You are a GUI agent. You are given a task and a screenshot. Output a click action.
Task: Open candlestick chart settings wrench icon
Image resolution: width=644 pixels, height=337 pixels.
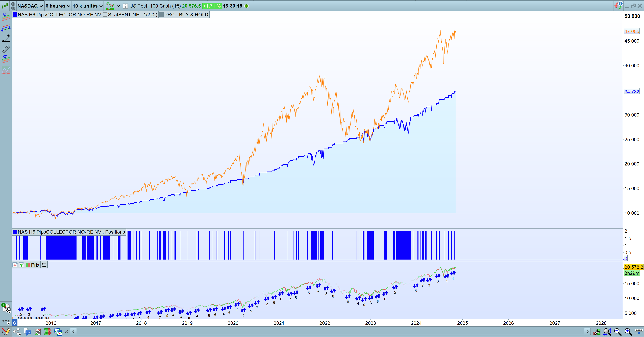(x=597, y=332)
